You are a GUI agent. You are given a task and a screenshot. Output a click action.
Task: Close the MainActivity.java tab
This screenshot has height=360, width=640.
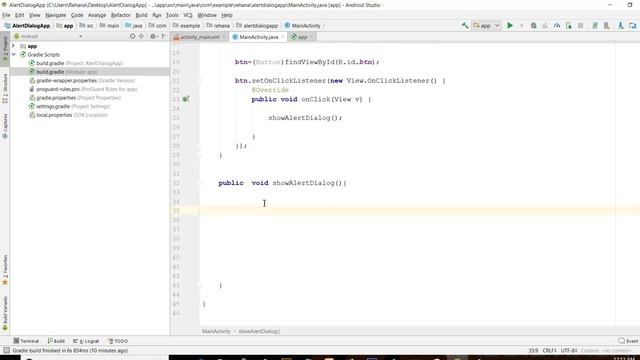[x=282, y=37]
